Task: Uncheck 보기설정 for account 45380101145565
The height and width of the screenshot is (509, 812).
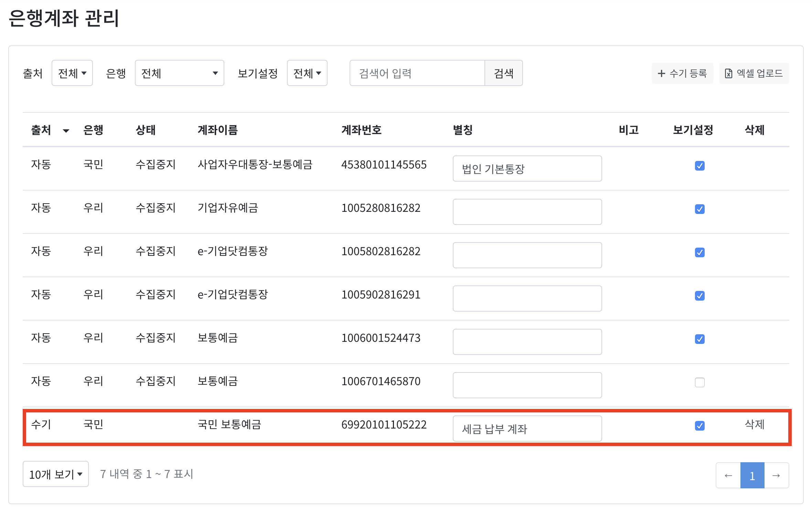Action: pyautogui.click(x=699, y=166)
